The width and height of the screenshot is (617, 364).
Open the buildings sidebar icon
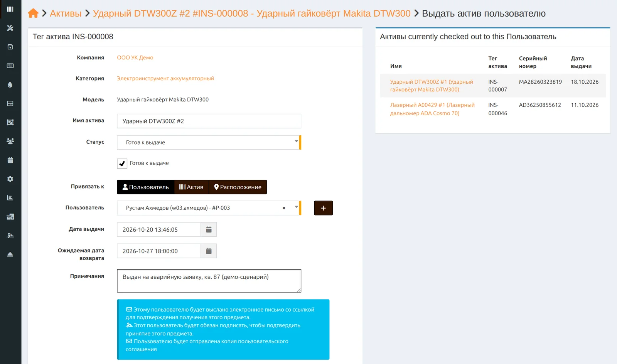10,217
